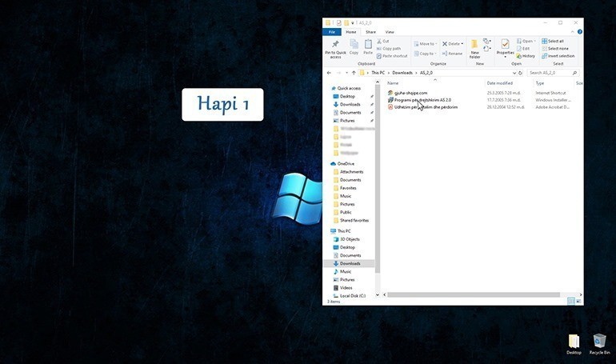Open Properties from the ribbon
Image resolution: width=616 pixels, height=364 pixels.
506,48
